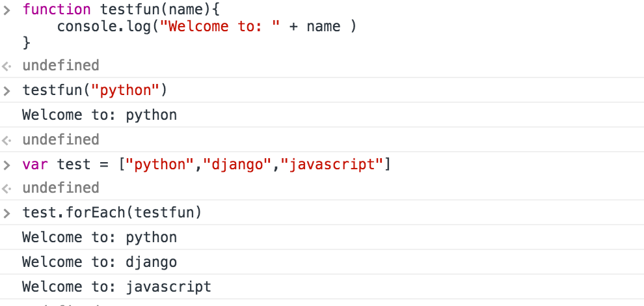Click the line "function testfun(name){"
Image resolution: width=644 pixels, height=306 pixels.
coord(122,10)
